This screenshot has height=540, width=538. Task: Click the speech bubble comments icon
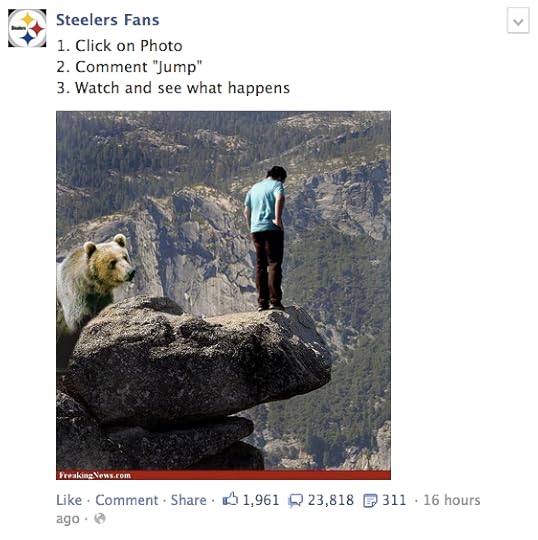[296, 501]
